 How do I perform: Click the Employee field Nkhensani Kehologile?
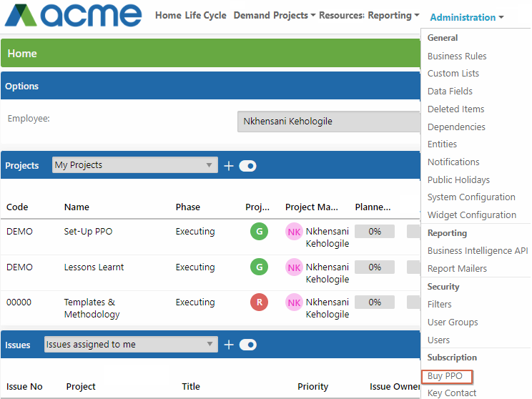click(x=328, y=122)
